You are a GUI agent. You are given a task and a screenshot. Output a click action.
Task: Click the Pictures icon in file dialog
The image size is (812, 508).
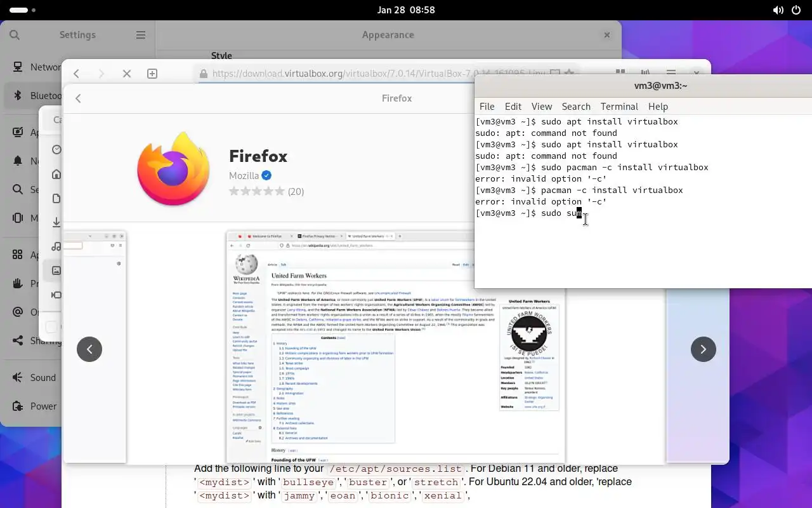pyautogui.click(x=56, y=271)
